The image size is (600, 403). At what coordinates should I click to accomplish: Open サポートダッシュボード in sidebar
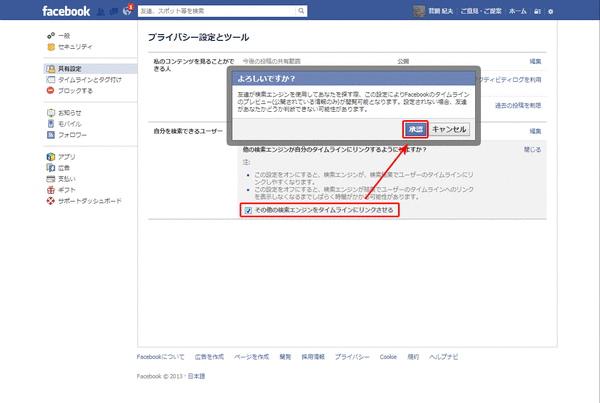coord(84,201)
